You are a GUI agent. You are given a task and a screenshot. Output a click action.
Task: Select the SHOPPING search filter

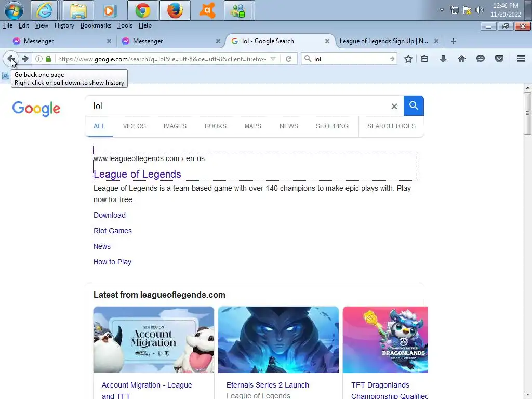[332, 126]
